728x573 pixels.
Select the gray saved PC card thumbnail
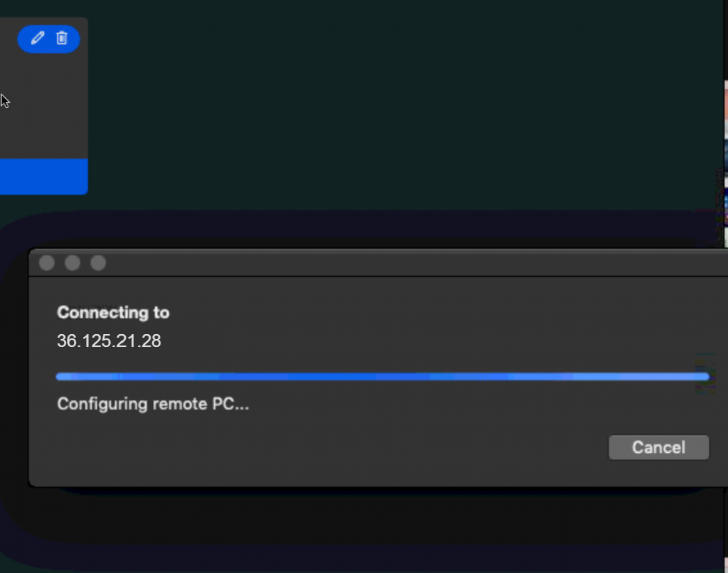click(43, 106)
